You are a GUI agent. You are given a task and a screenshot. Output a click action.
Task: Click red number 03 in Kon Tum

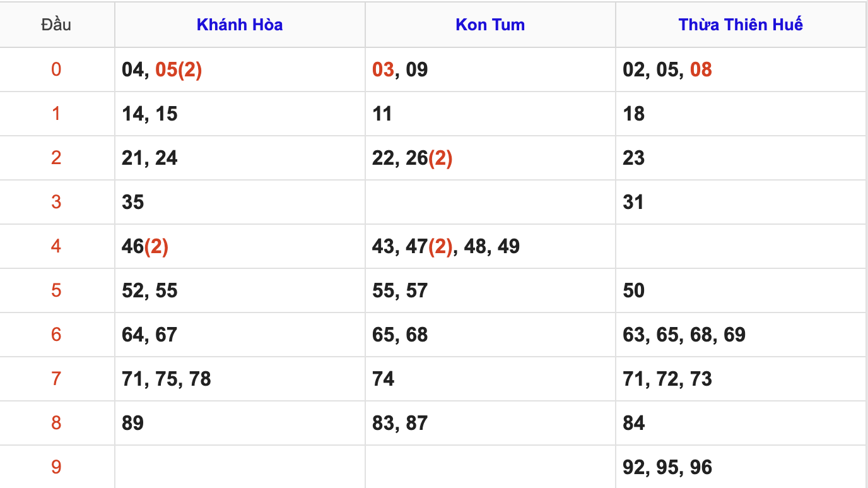383,69
